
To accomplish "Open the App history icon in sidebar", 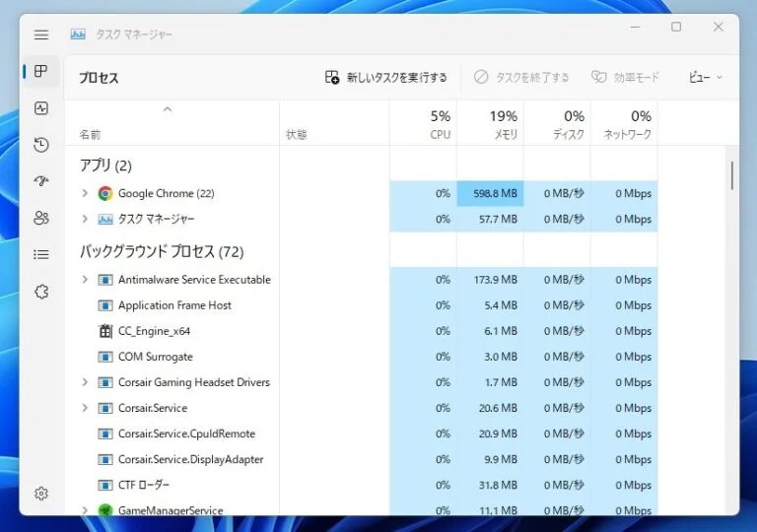I will tap(41, 145).
